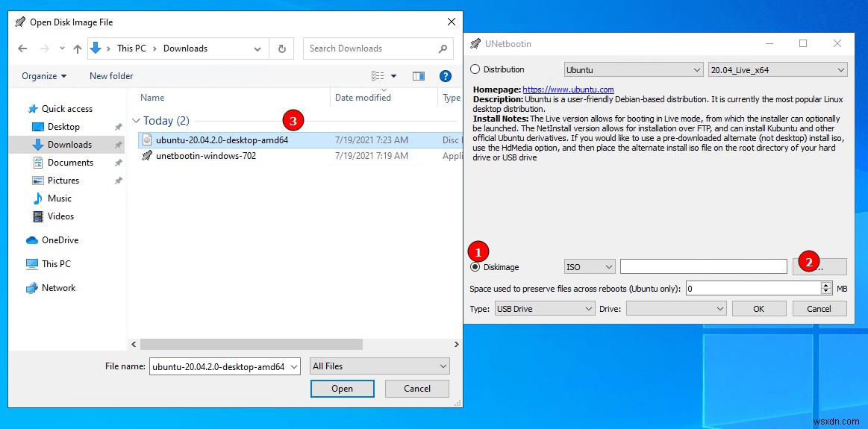Click the unetbootin-windows-702 file icon

click(x=147, y=156)
